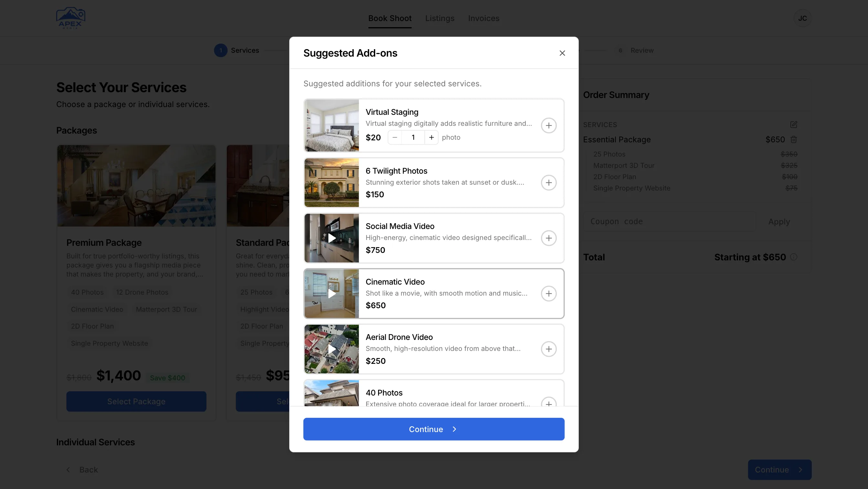This screenshot has width=868, height=489.
Task: Open the 40 Photos thumbnail
Action: pyautogui.click(x=332, y=393)
